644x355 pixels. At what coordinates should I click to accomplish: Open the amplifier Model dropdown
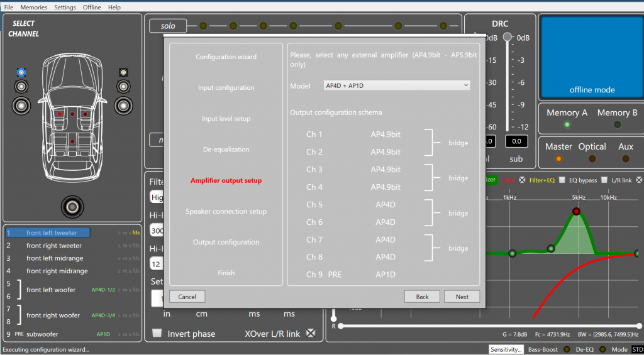(397, 85)
